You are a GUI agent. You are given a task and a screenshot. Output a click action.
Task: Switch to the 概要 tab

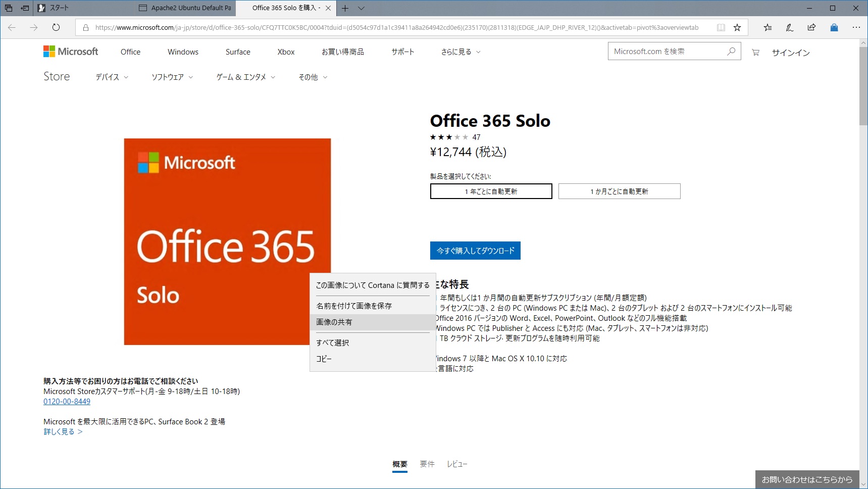400,464
